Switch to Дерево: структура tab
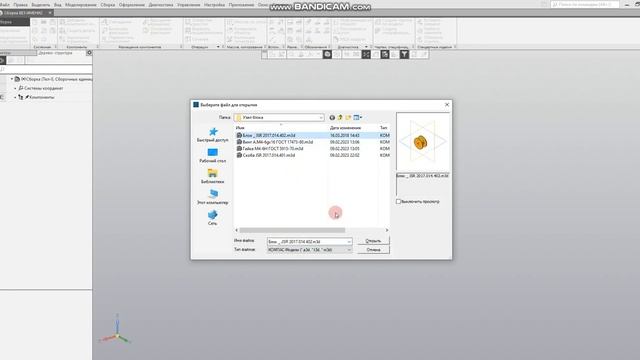Screen dimensions: 640x360 pos(56,53)
